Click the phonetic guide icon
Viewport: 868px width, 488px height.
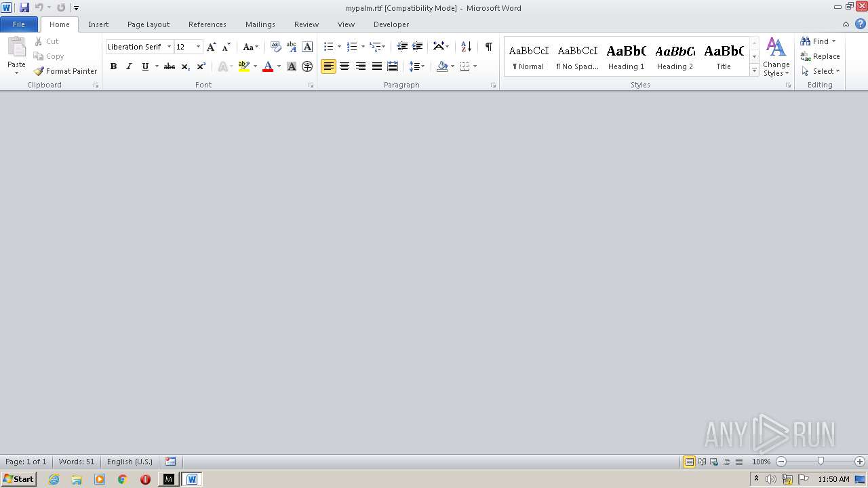(x=292, y=47)
